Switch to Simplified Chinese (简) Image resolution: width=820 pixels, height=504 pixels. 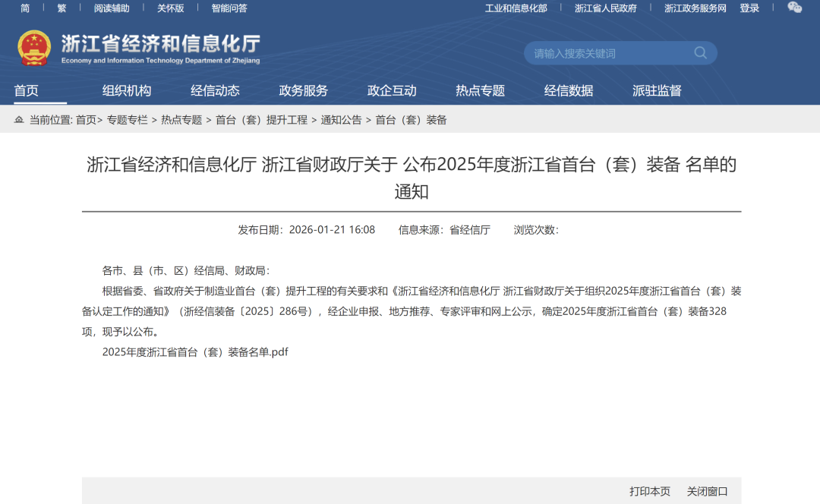pyautogui.click(x=25, y=8)
